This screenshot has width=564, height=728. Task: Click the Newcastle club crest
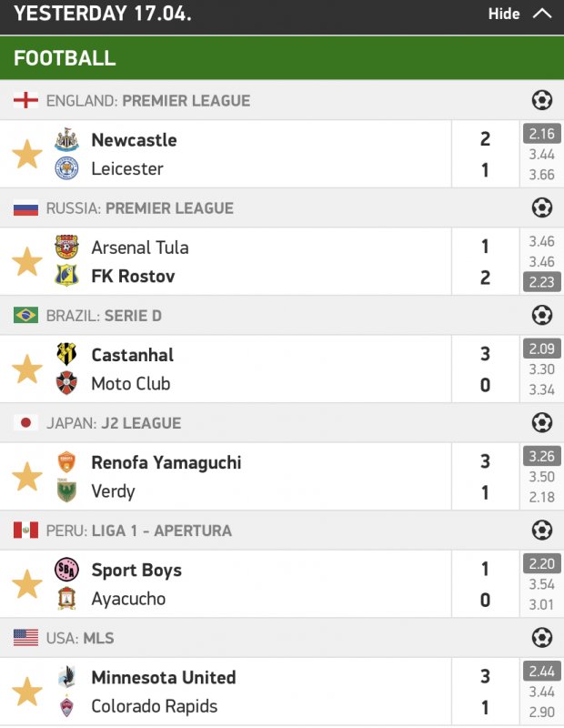[x=66, y=139]
